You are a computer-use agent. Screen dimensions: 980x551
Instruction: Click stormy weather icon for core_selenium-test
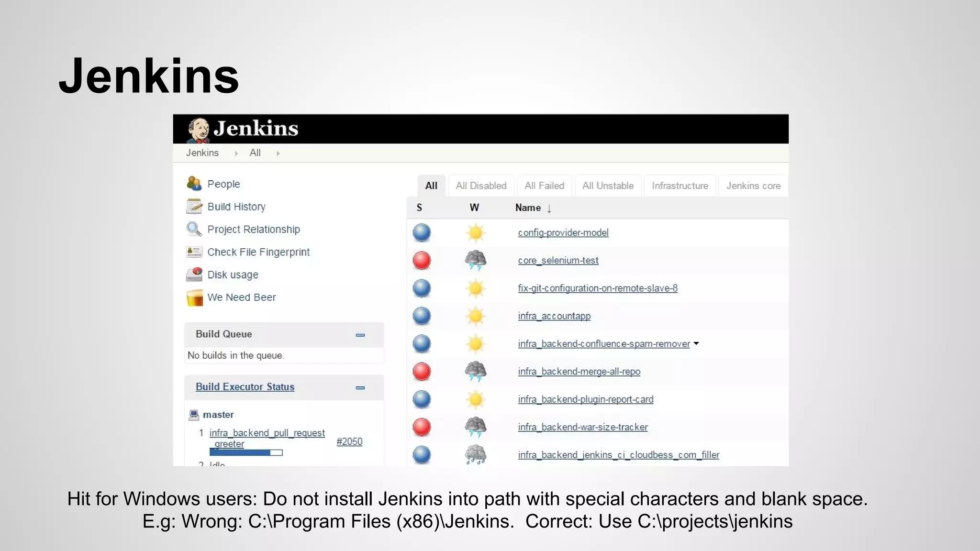pos(475,261)
